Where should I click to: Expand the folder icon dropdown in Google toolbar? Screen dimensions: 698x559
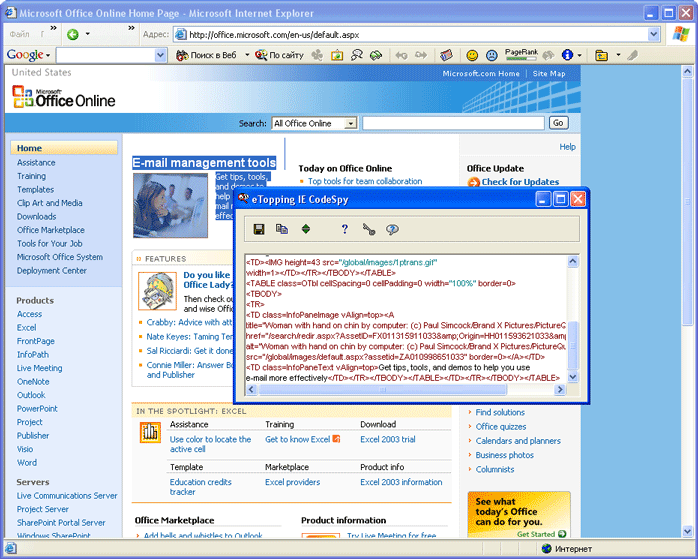(618, 55)
